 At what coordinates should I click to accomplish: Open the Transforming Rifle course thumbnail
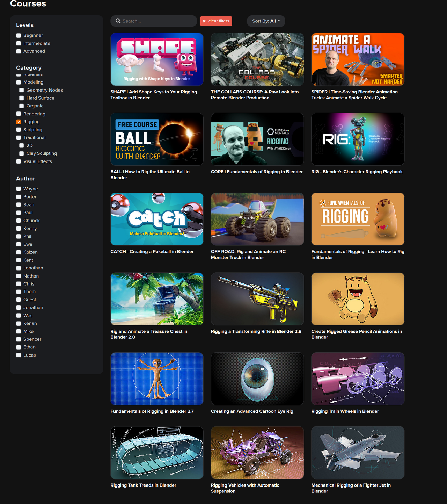[257, 299]
